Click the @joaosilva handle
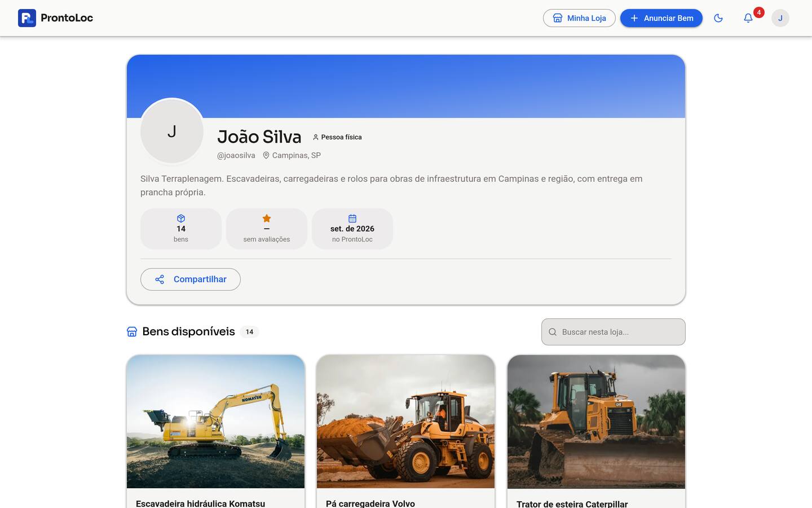The image size is (812, 508). tap(236, 155)
